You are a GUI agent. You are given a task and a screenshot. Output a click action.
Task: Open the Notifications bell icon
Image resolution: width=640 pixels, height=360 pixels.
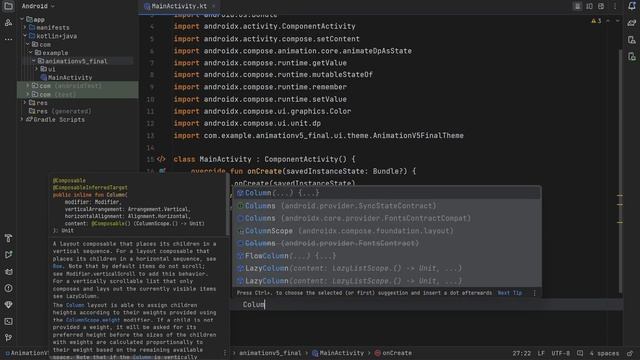631,6
